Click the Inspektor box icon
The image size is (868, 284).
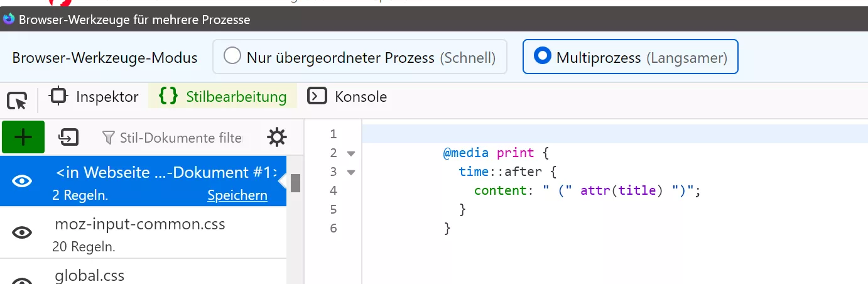pyautogui.click(x=58, y=96)
